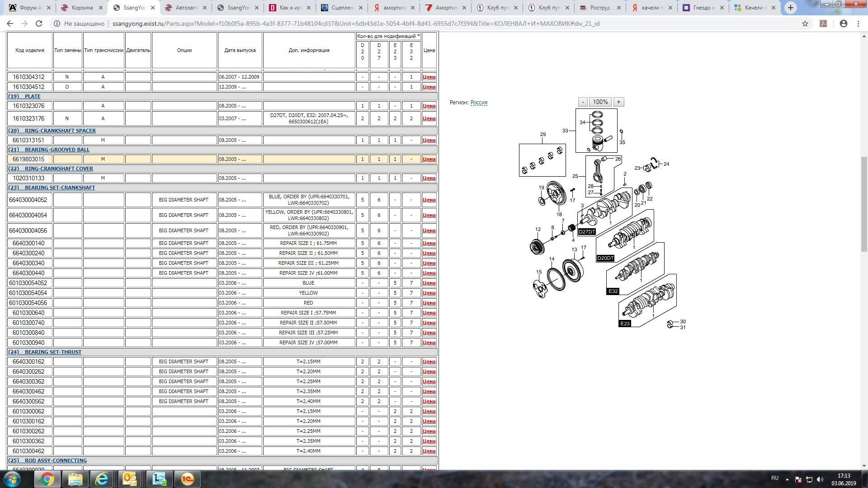Change region via Россия link
This screenshot has width=868, height=488.
coord(479,103)
